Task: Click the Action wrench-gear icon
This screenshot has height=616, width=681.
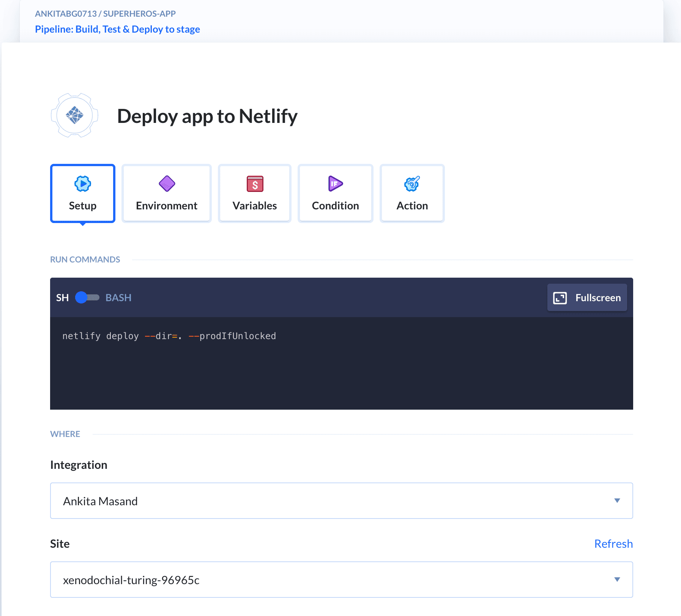Action: point(412,184)
